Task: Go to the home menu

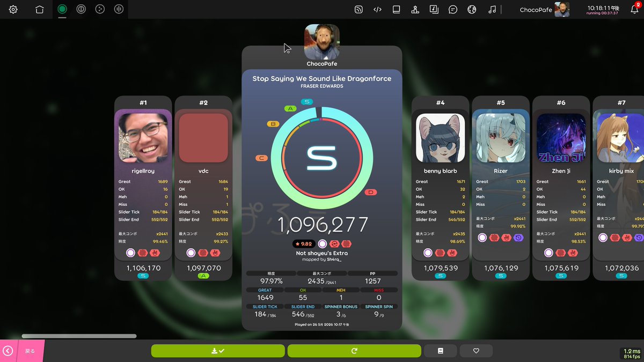Action: coord(39,9)
